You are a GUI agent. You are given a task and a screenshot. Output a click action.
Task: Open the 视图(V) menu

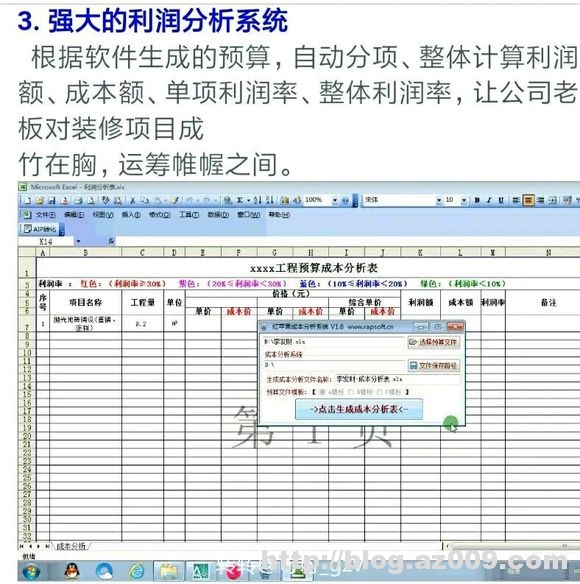point(103,215)
